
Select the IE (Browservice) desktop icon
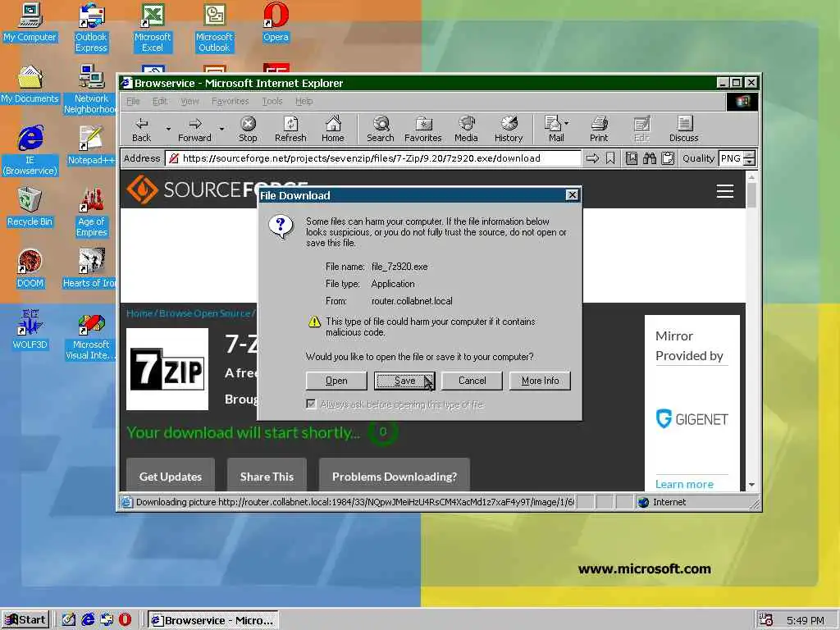click(30, 151)
